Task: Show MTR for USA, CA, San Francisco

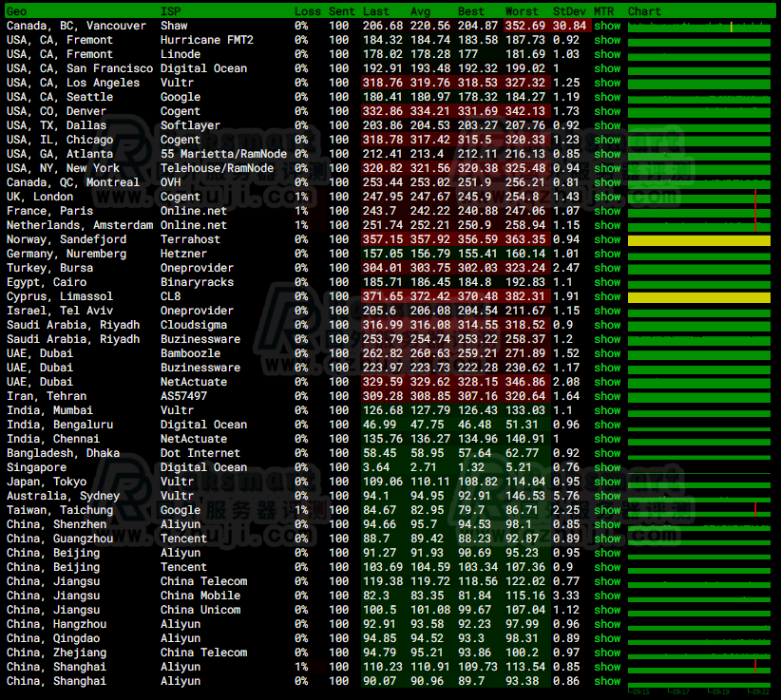Action: tap(607, 68)
